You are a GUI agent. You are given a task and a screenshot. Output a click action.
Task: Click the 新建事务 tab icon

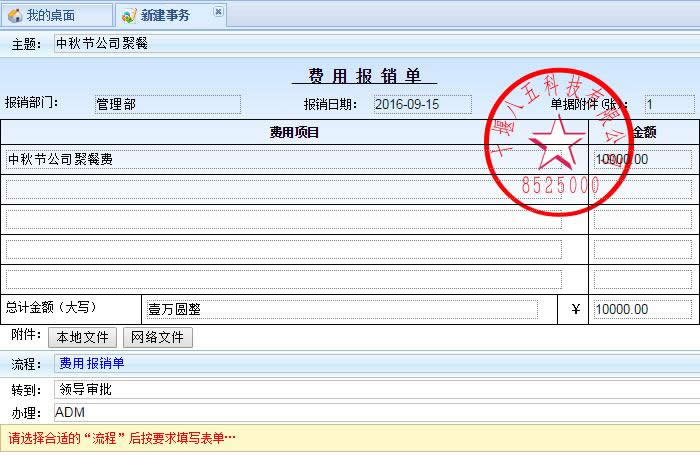pos(129,16)
